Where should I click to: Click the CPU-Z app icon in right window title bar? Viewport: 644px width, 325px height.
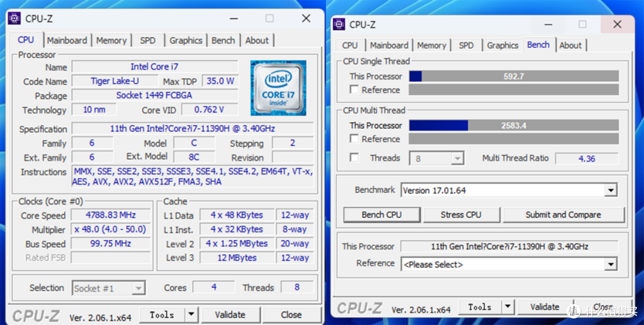[339, 24]
